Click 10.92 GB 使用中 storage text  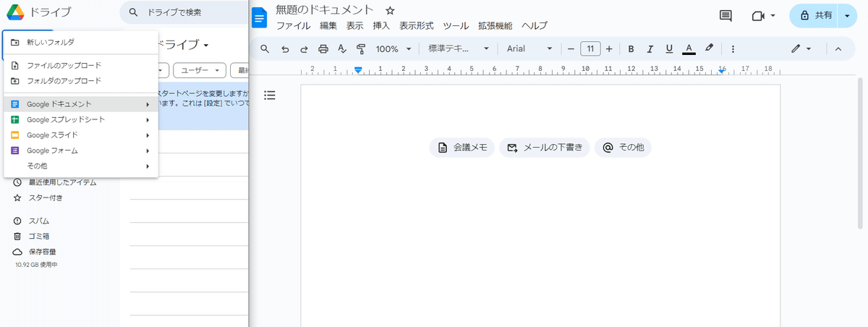point(36,266)
